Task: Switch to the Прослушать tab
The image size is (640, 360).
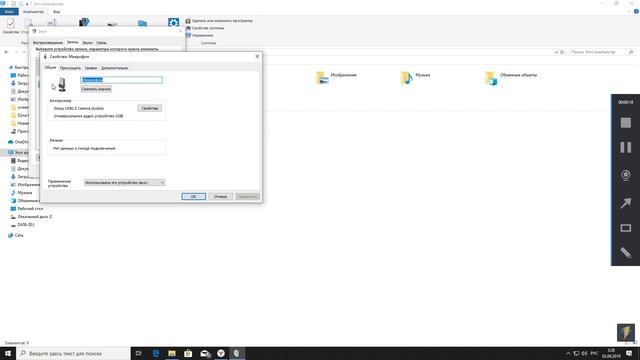Action: (70, 68)
